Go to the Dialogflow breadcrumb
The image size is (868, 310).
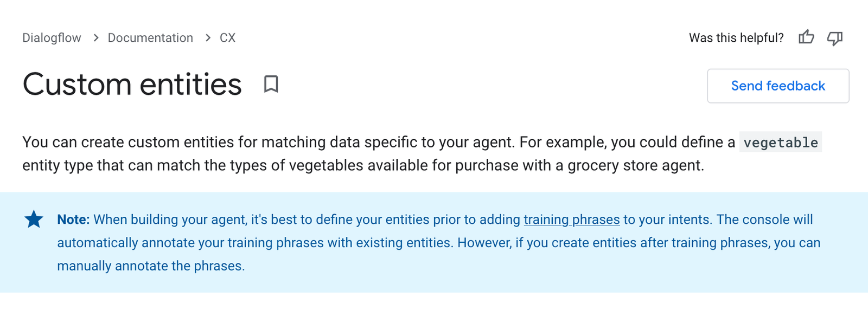pyautogui.click(x=52, y=38)
